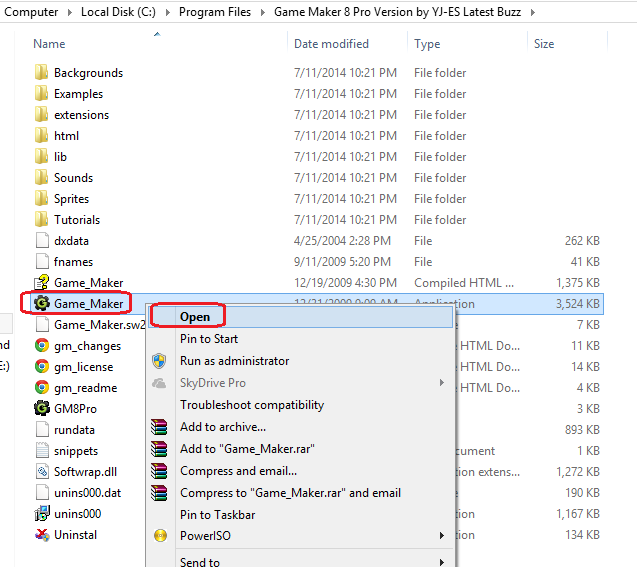Click the 262 KB size value

click(582, 241)
